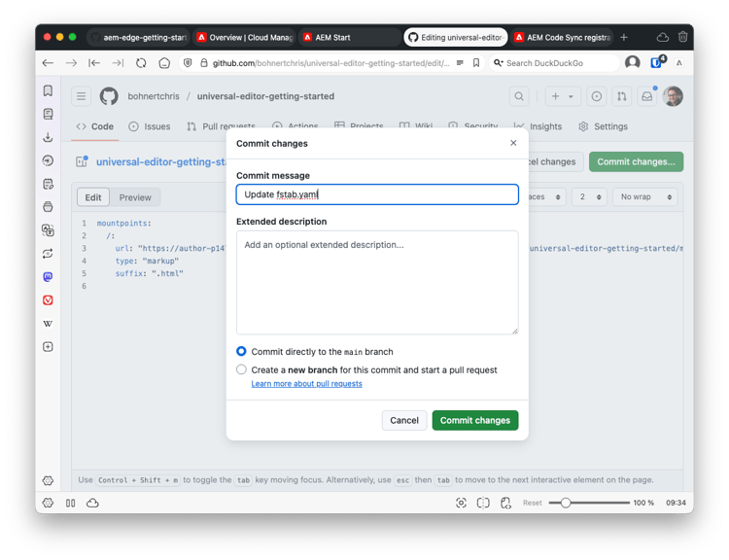Open the downloads panel in the sidebar
Image resolution: width=729 pixels, height=560 pixels.
coord(48,137)
